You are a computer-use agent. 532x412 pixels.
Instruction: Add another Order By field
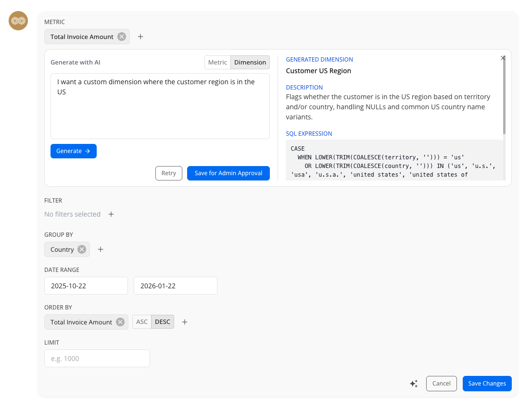point(185,322)
